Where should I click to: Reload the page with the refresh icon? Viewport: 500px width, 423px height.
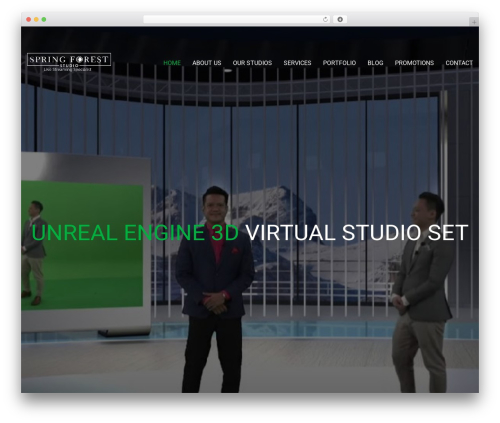325,20
